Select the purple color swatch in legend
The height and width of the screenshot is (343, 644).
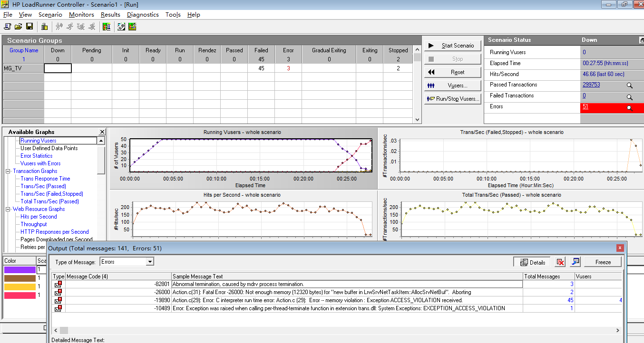pos(20,270)
